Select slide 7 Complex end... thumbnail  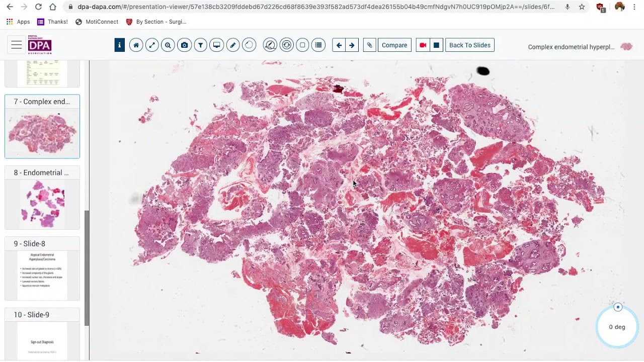click(42, 126)
